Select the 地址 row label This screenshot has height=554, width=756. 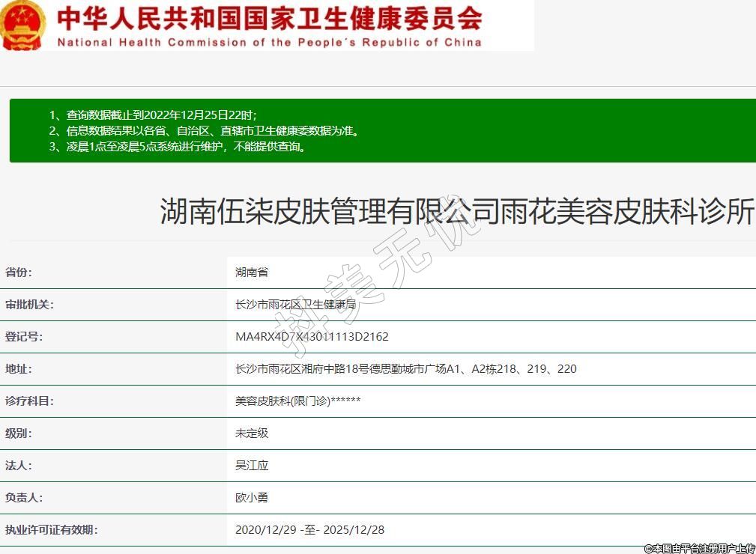[x=19, y=369]
